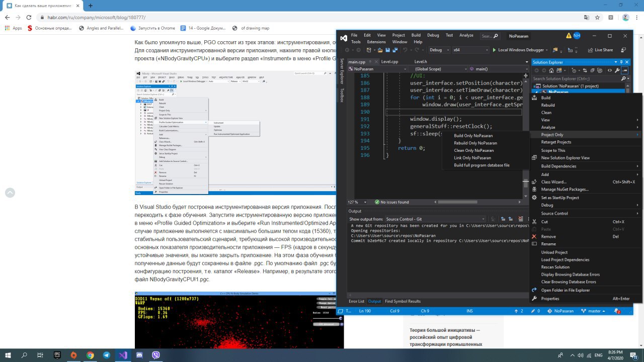Click the Send Feedback icon near Live Share
Image resolution: width=644 pixels, height=362 pixels.
(623, 50)
